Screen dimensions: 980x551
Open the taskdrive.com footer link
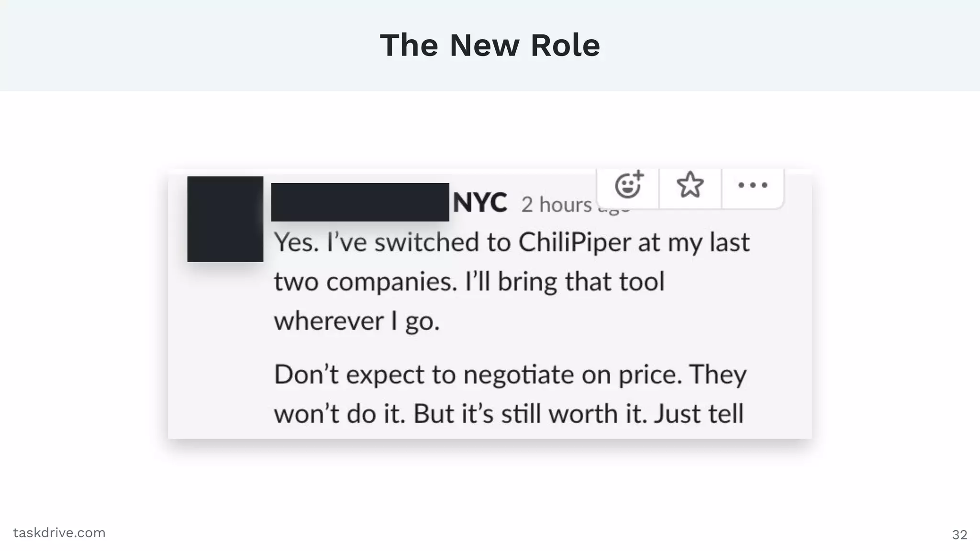click(x=59, y=533)
